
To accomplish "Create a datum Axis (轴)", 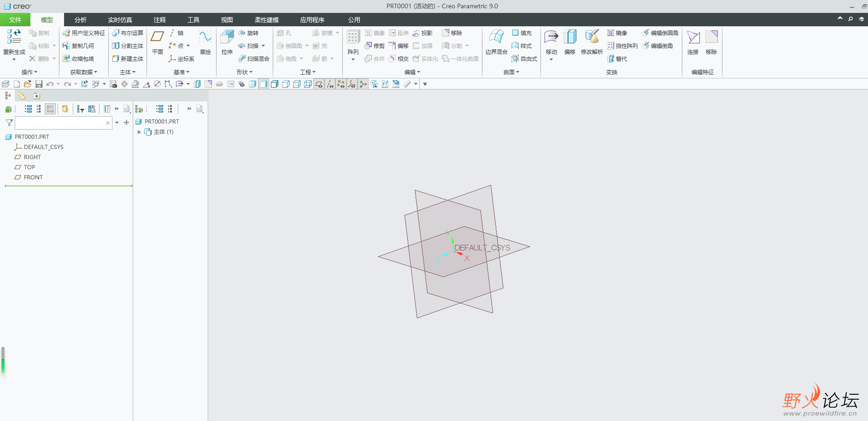I will [x=176, y=33].
